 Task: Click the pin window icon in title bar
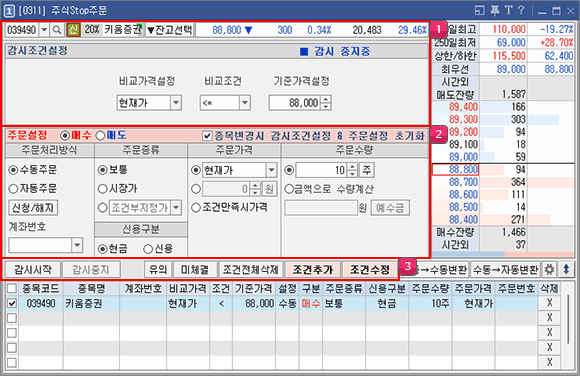tap(495, 10)
